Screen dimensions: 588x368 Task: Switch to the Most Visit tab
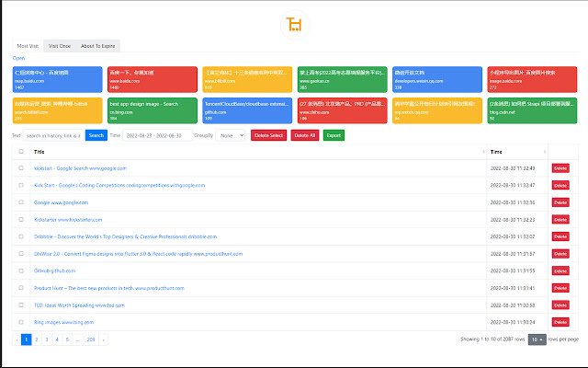coord(28,46)
